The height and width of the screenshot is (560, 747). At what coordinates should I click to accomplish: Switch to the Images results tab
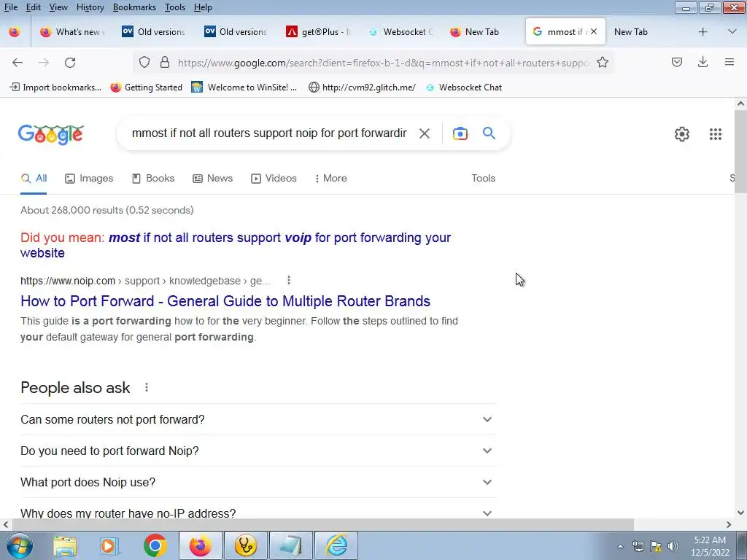pos(89,178)
